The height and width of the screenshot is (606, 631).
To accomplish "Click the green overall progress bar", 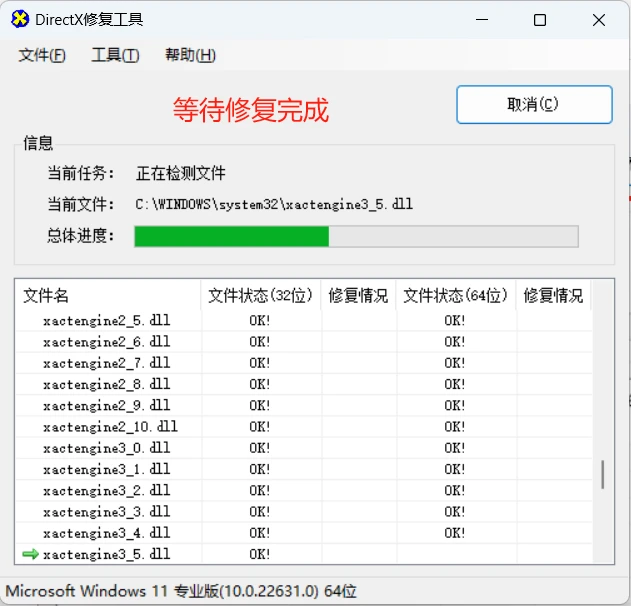I will click(x=356, y=236).
